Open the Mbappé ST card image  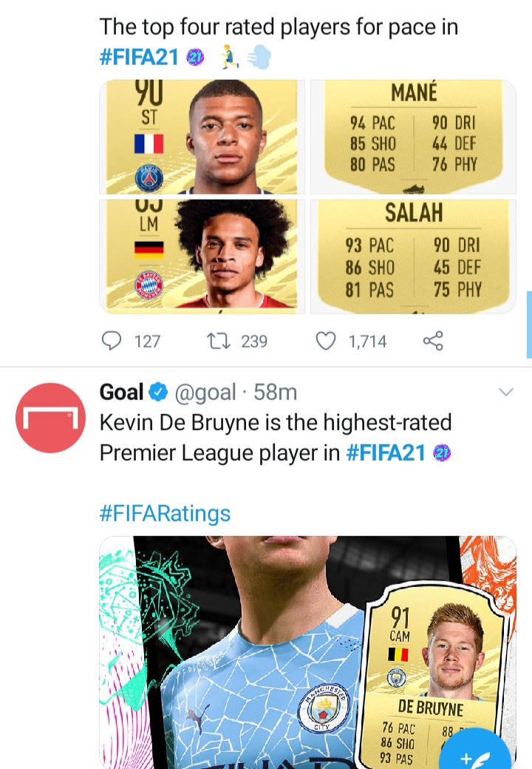(x=202, y=137)
